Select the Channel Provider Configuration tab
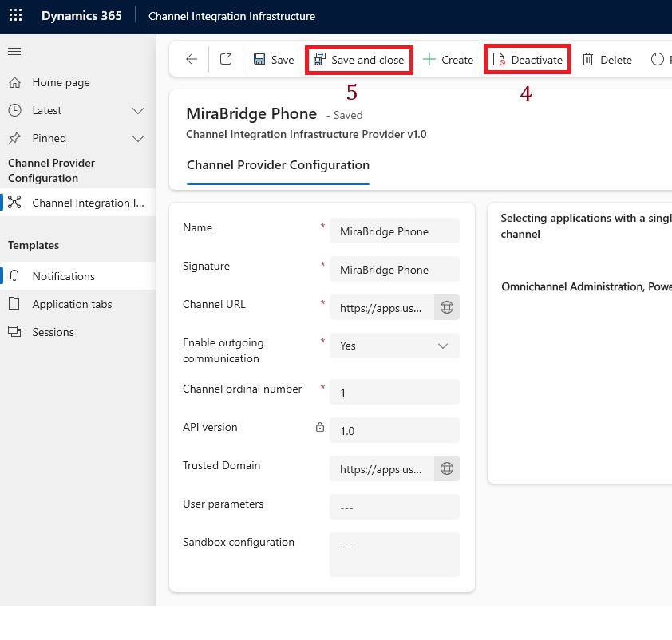 coord(278,165)
